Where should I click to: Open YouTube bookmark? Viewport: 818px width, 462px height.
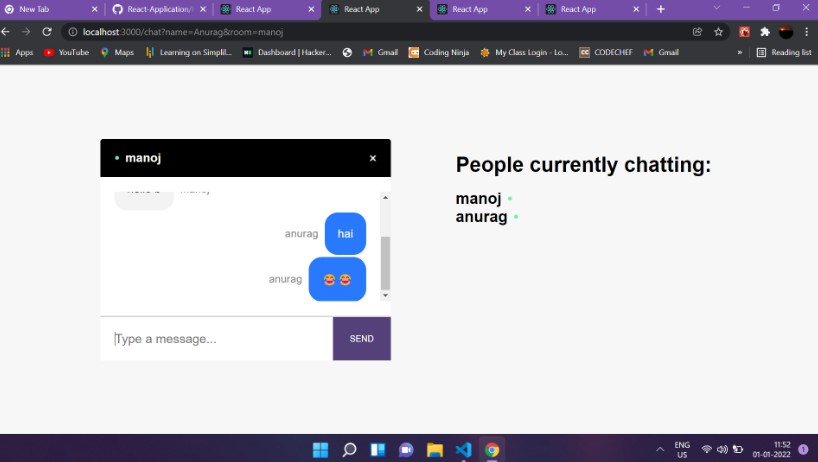66,52
